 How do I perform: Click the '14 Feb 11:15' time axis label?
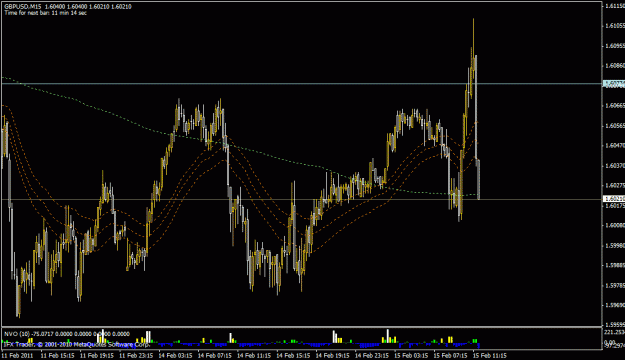point(254,355)
